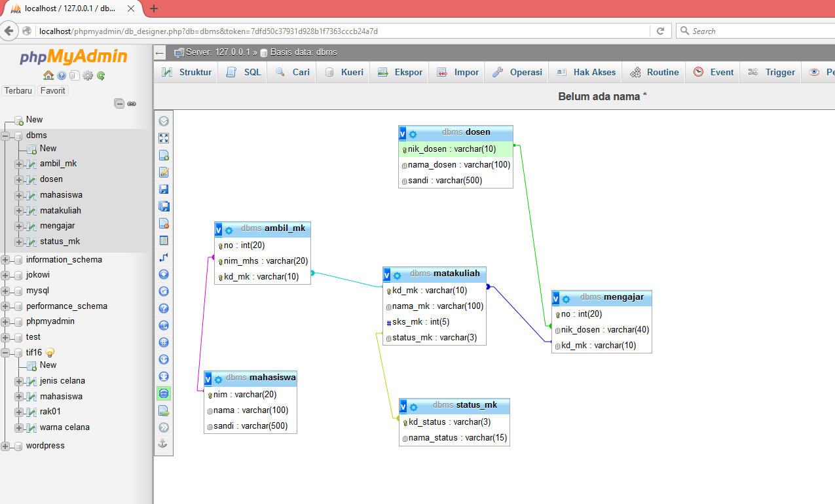Click the phpMyAdmin home icon

(48, 75)
